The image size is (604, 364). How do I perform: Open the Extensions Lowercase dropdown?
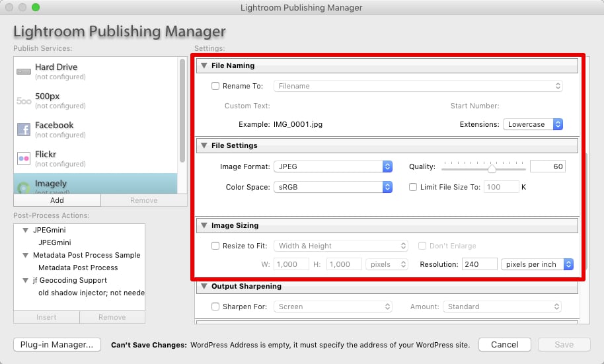tap(533, 124)
